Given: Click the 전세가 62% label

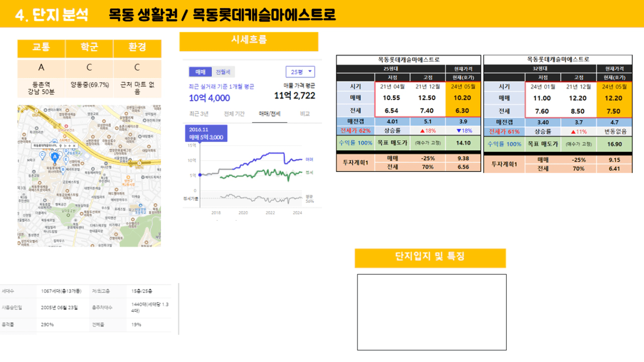Looking at the screenshot, I should pyautogui.click(x=355, y=131).
